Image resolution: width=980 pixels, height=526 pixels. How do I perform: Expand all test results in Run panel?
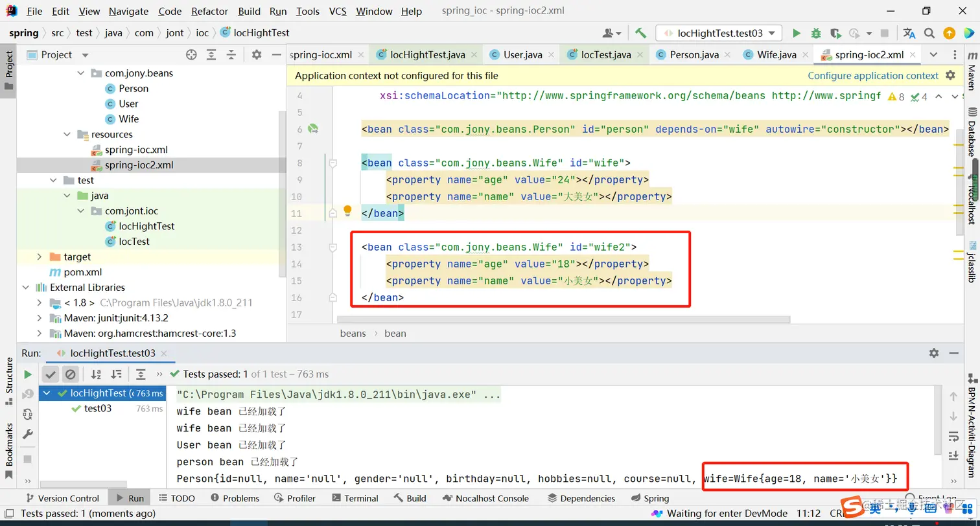tap(141, 374)
